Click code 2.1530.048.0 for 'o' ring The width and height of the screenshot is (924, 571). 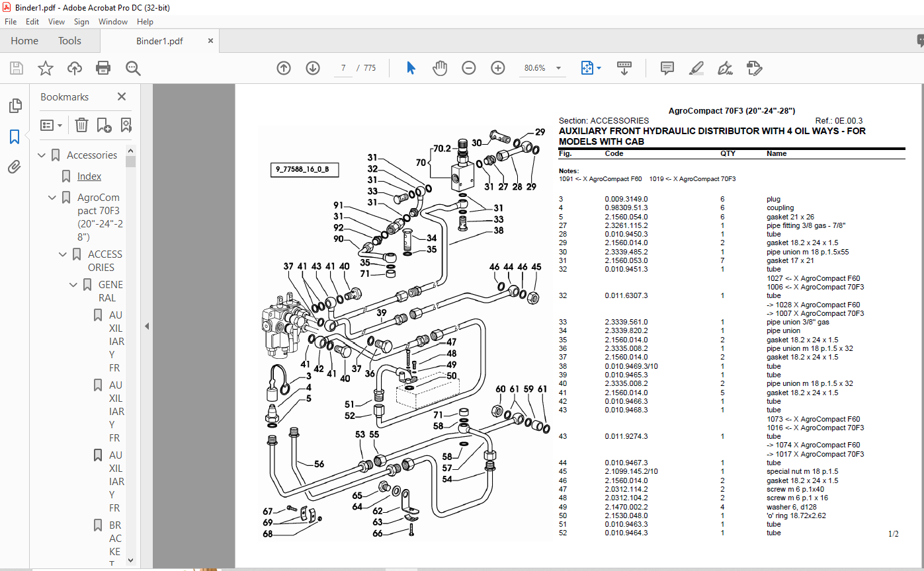(626, 515)
